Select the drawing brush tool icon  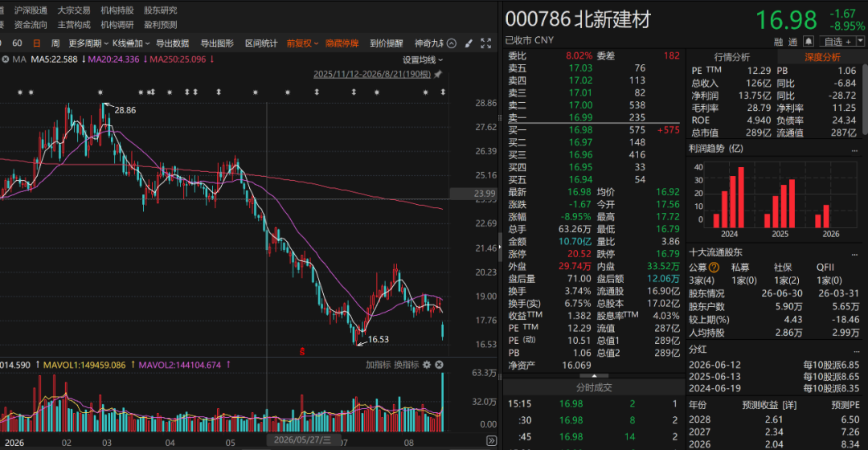click(x=469, y=43)
